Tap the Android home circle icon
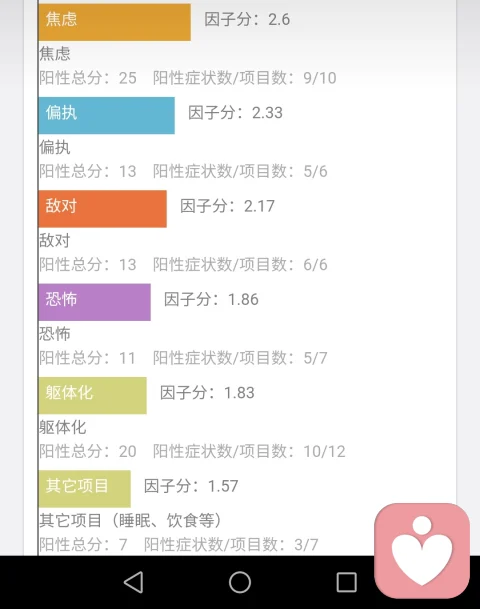Screen dimensions: 480x609 pos(240,582)
